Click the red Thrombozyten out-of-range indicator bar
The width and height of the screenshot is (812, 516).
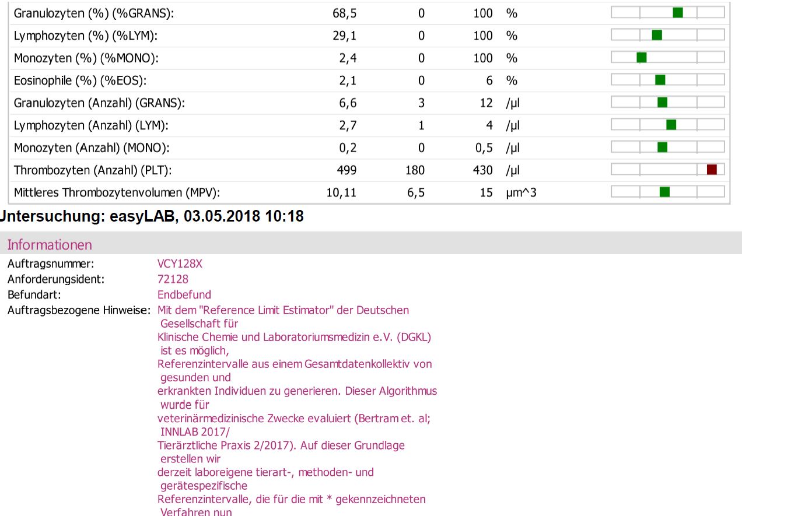668,169
